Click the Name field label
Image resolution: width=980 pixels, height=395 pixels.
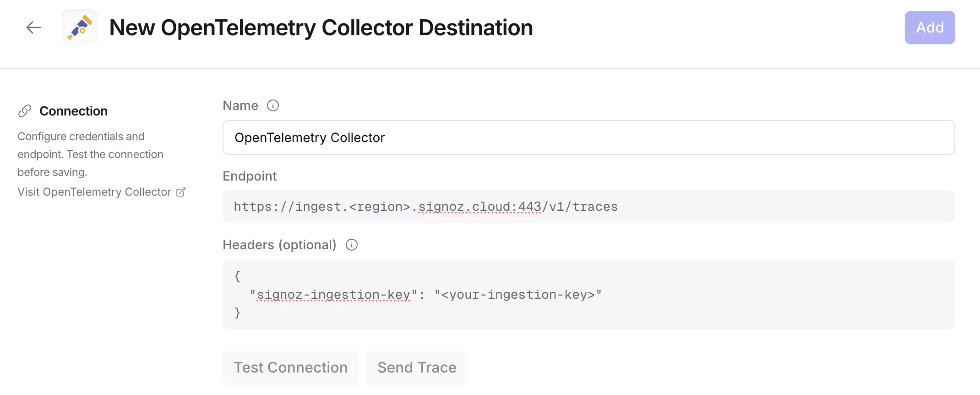pos(240,106)
